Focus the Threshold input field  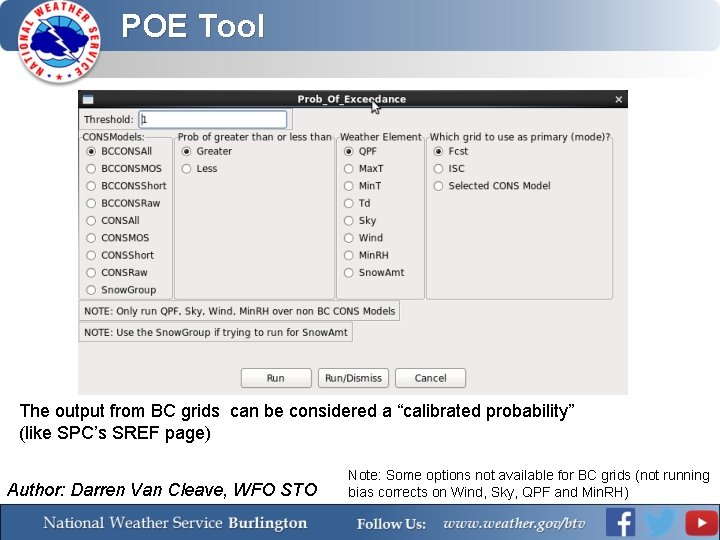[x=213, y=119]
